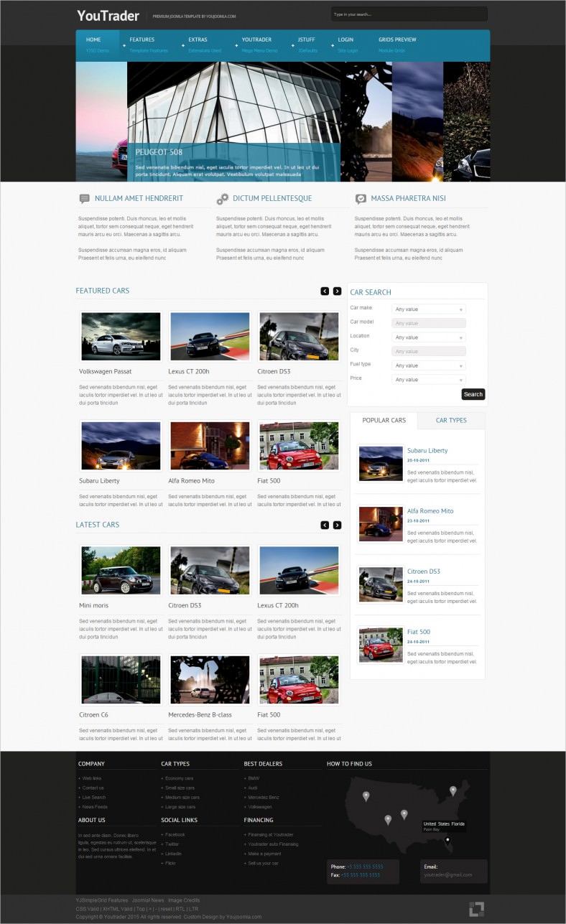The width and height of the screenshot is (566, 924).
Task: Go to previous Featured Cars slide
Action: point(325,291)
